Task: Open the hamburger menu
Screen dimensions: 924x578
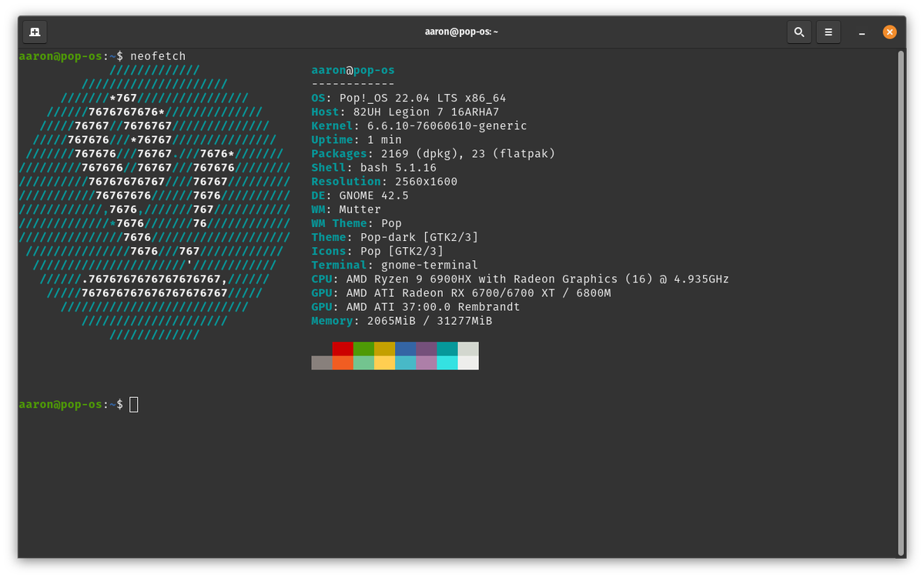Action: pos(829,32)
